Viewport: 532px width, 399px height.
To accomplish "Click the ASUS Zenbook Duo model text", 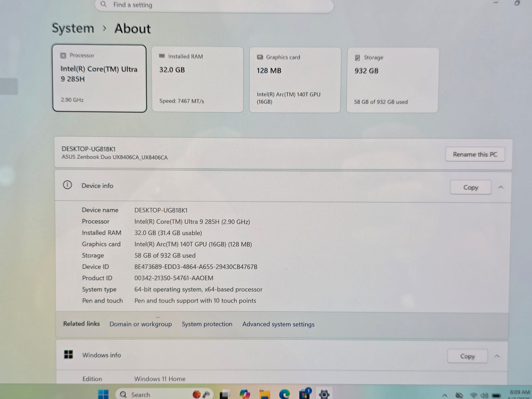I will [x=114, y=157].
